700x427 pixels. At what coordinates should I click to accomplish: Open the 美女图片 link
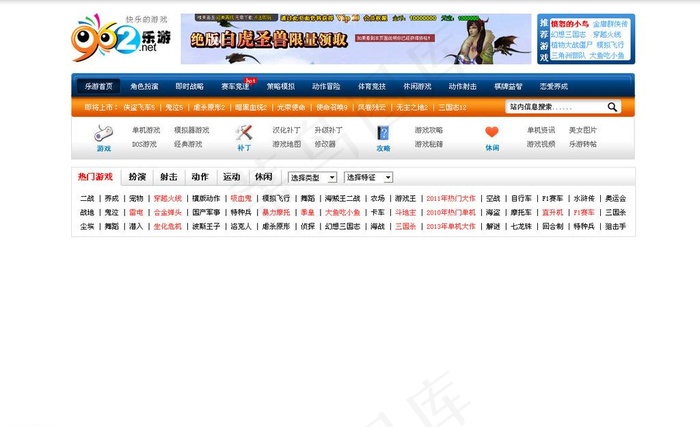[583, 130]
